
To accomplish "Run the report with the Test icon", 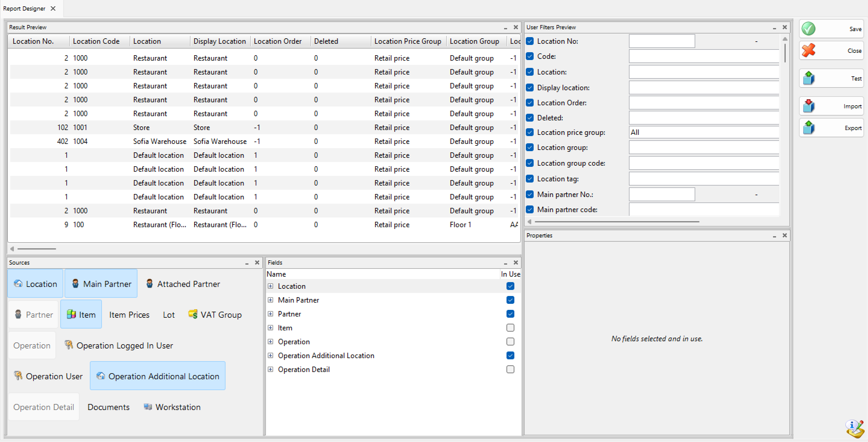I will (x=808, y=78).
